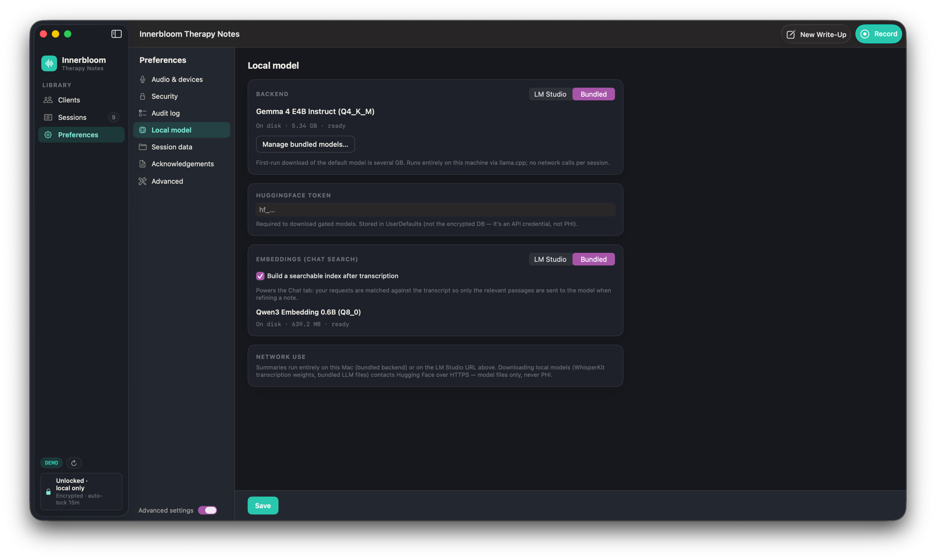This screenshot has width=936, height=560.
Task: Click the Security lock icon
Action: (143, 96)
